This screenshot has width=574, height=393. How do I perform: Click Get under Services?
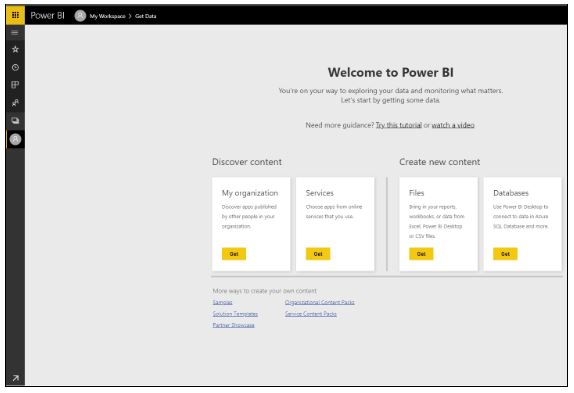[318, 254]
